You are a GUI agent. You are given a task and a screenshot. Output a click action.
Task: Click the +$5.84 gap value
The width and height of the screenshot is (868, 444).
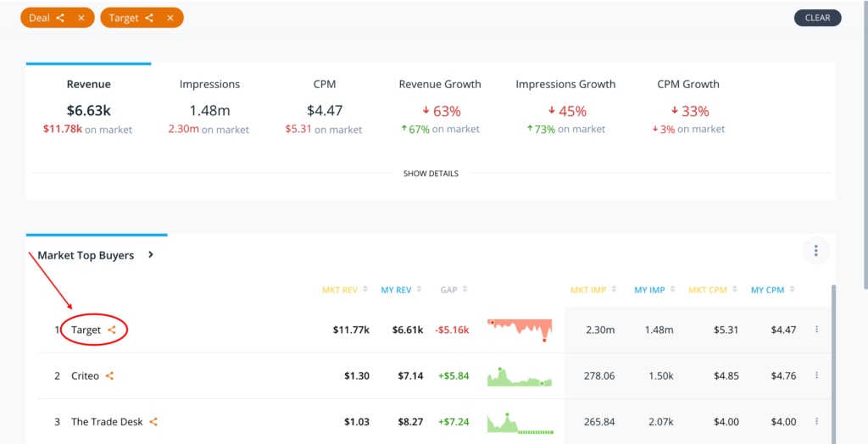click(453, 376)
